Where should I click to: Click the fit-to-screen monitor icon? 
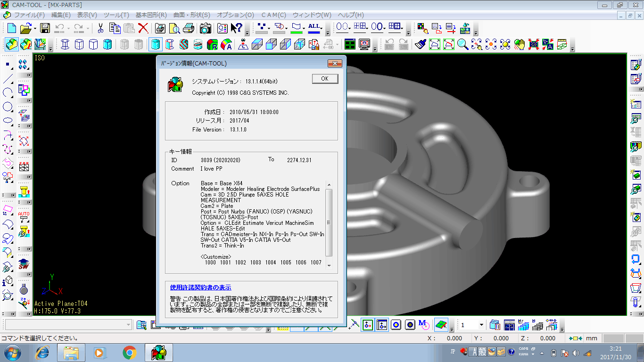click(364, 45)
